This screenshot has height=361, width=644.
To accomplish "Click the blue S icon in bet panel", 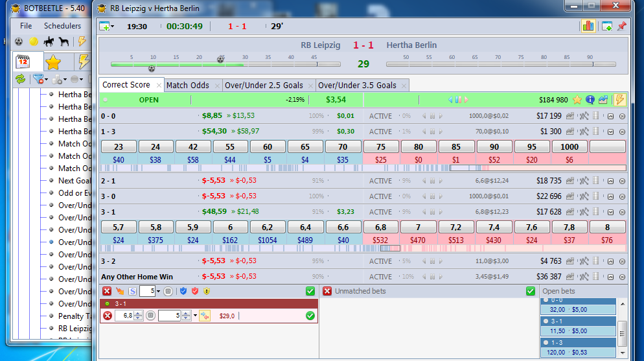I will pyautogui.click(x=132, y=291).
